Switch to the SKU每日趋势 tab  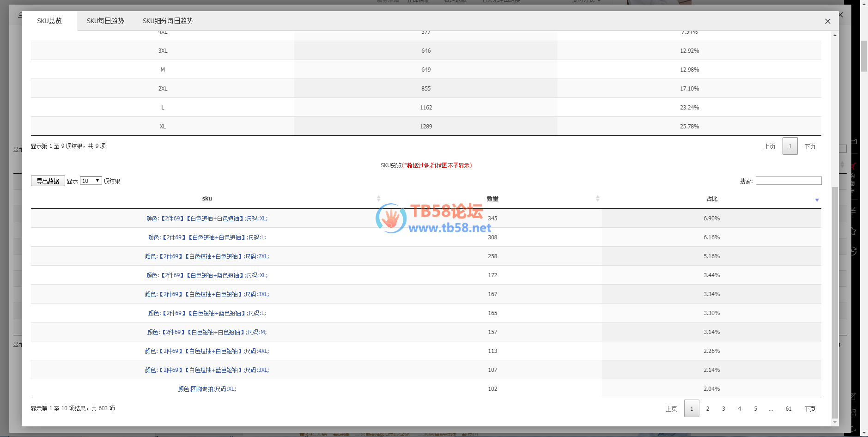pyautogui.click(x=105, y=21)
